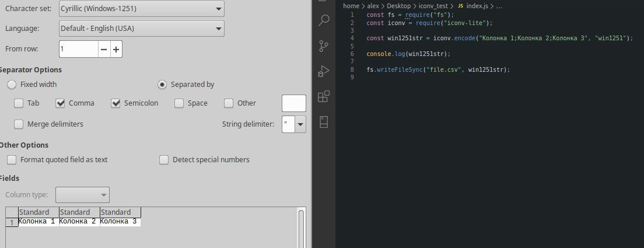Click the home breadcrumb segment
This screenshot has width=644, height=248.
click(x=351, y=6)
